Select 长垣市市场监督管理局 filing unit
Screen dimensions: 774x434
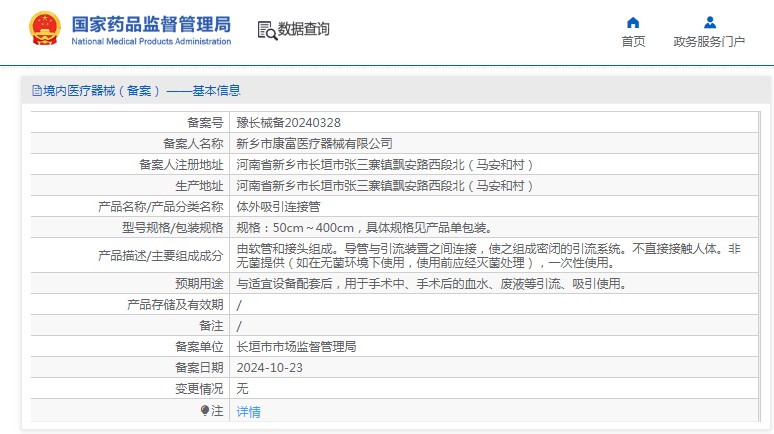[296, 347]
